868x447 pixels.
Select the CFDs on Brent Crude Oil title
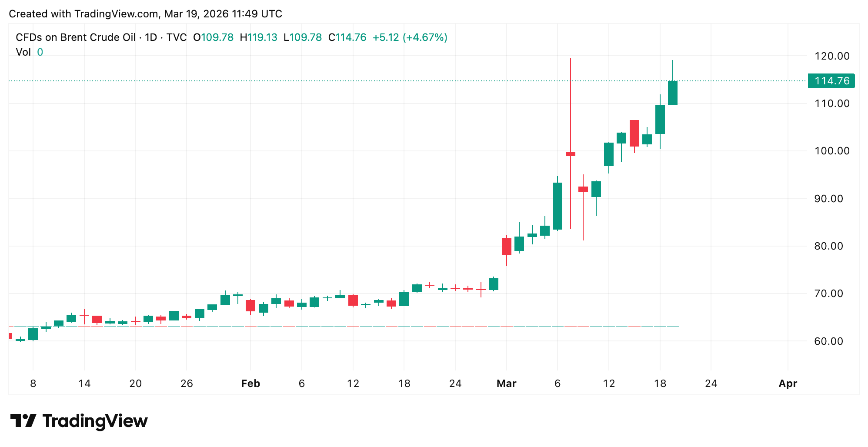pos(76,37)
